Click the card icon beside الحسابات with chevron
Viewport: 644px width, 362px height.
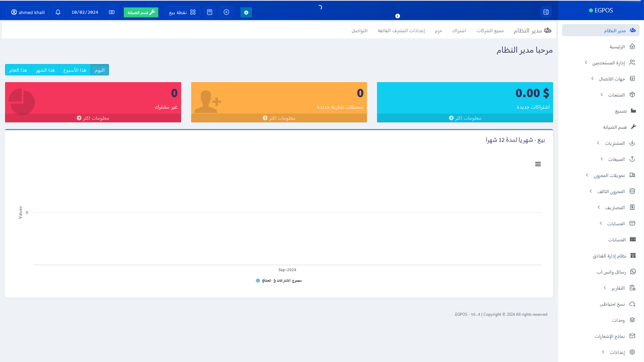(632, 223)
